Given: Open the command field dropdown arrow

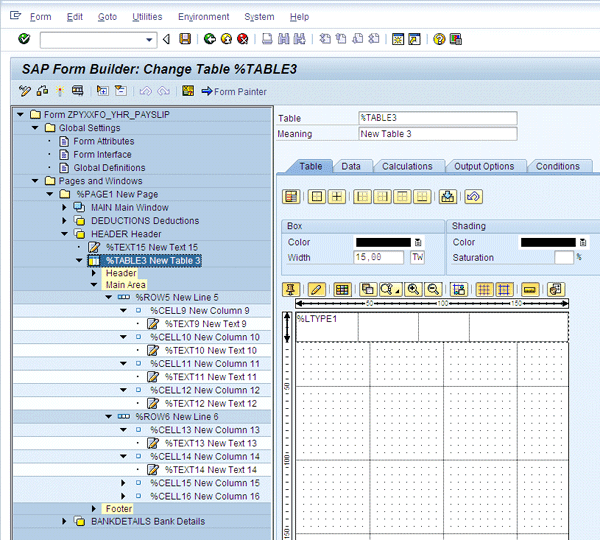Looking at the screenshot, I should click(x=151, y=39).
